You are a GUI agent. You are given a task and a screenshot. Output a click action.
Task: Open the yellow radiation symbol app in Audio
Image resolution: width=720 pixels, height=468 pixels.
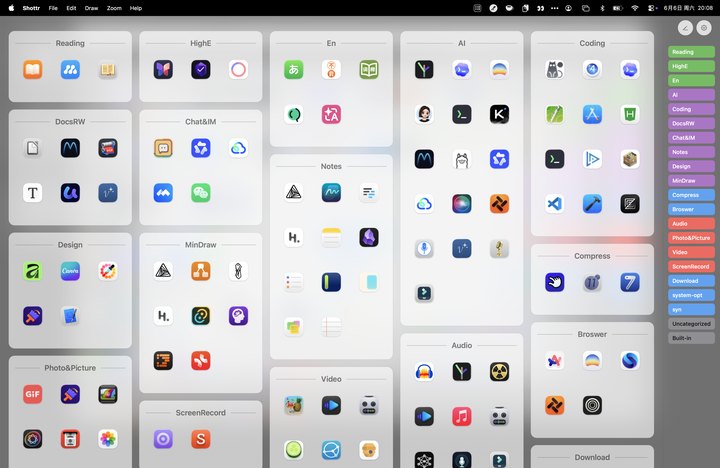tap(499, 372)
